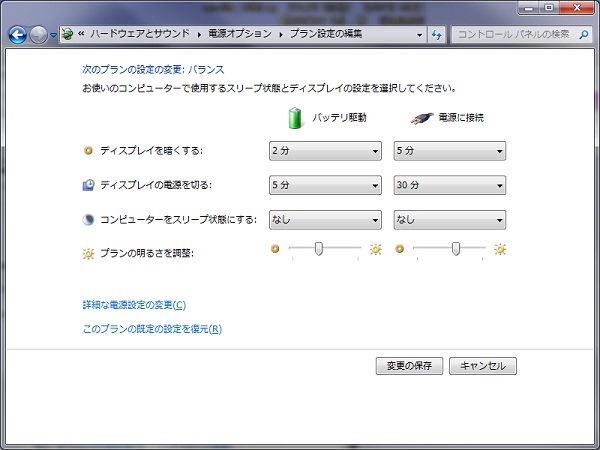Click the 変更の保存 button
This screenshot has height=450, width=600.
409,366
